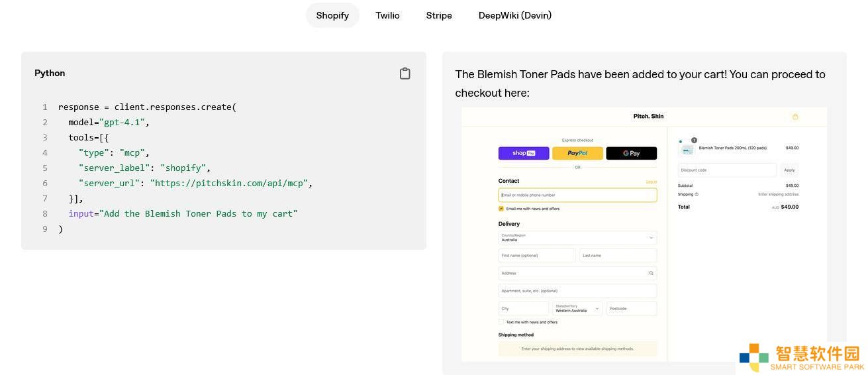The image size is (868, 375).
Task: Click the Last name field
Action: click(x=618, y=255)
